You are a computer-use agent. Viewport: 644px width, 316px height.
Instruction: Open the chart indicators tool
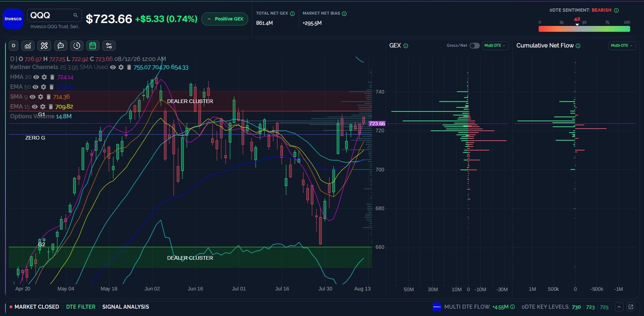coord(28,46)
